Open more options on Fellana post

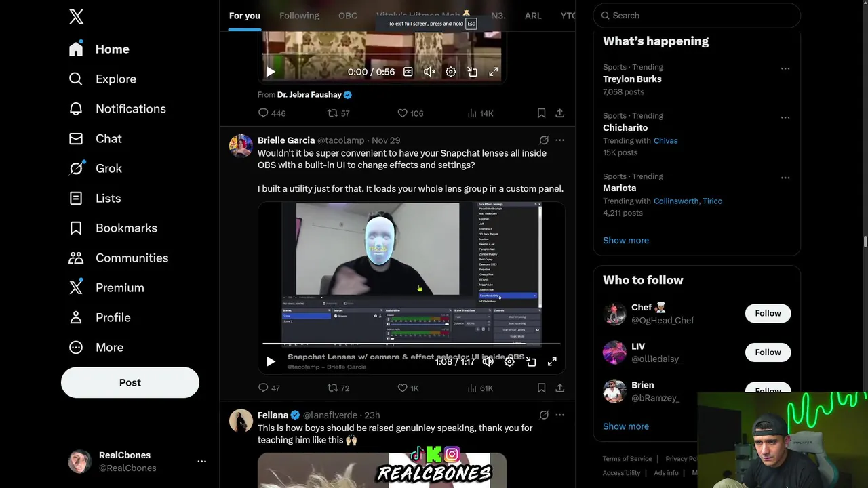[x=560, y=415]
